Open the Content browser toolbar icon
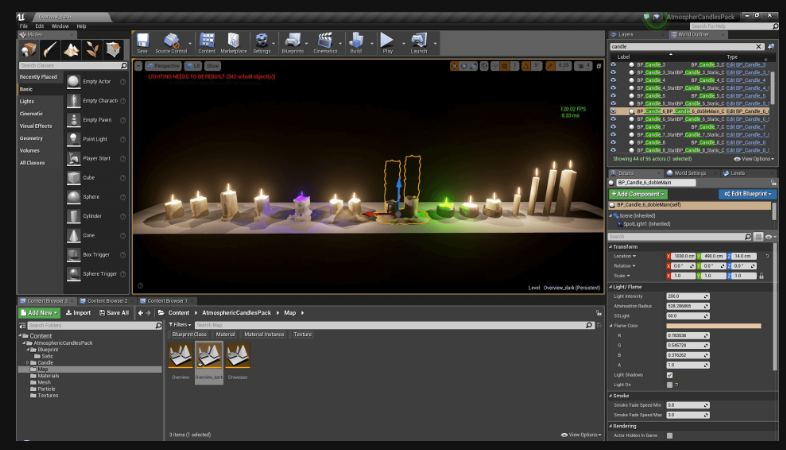The width and height of the screenshot is (786, 450). [x=207, y=41]
